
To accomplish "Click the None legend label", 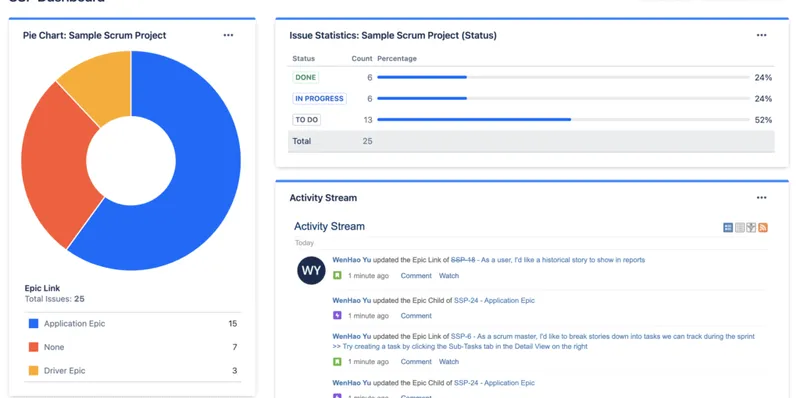I will click(x=54, y=347).
